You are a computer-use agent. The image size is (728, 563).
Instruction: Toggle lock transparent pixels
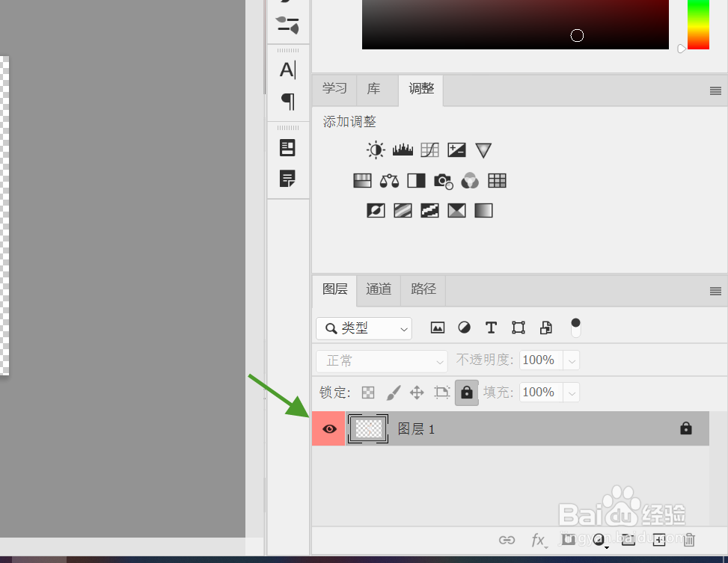(367, 393)
